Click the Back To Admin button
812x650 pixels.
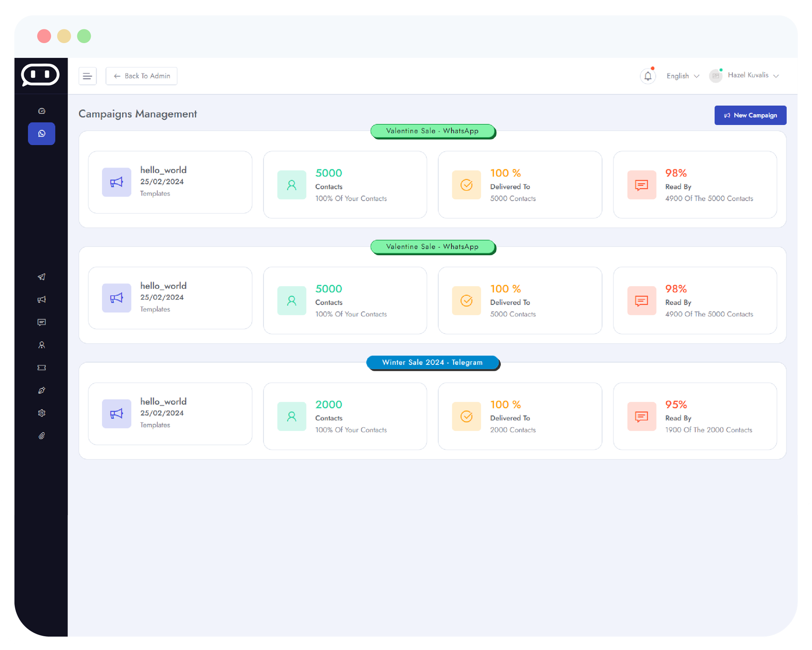(142, 76)
